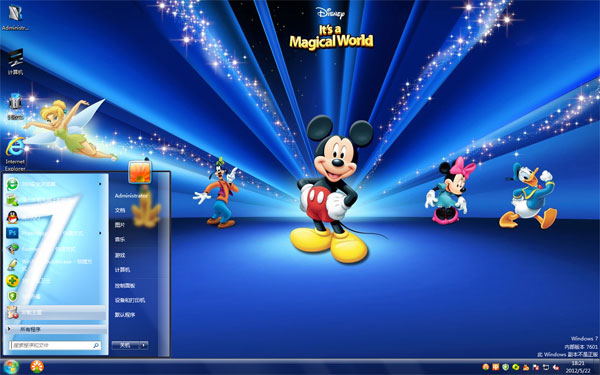Open the second green app in the Start menu
This screenshot has width=600, height=375.
(54, 200)
